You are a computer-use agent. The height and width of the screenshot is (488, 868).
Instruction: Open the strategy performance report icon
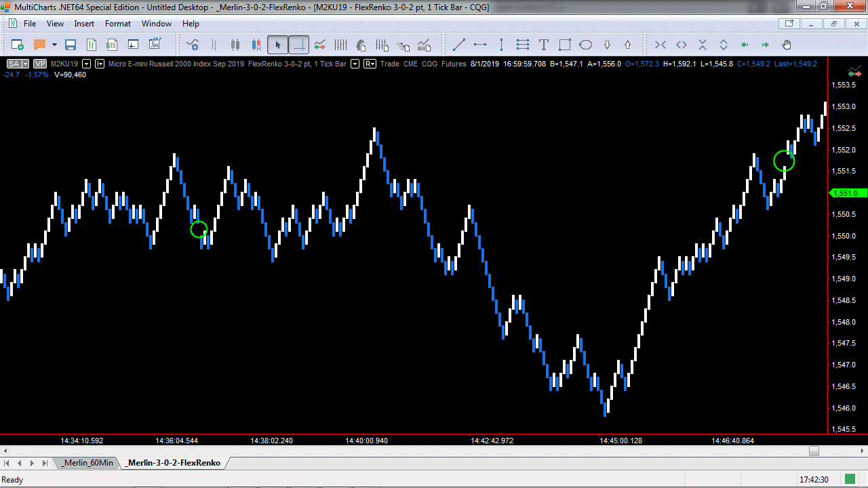[425, 45]
